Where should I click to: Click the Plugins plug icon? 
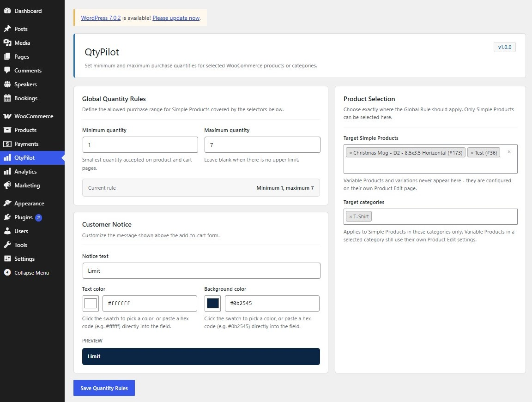[7, 217]
